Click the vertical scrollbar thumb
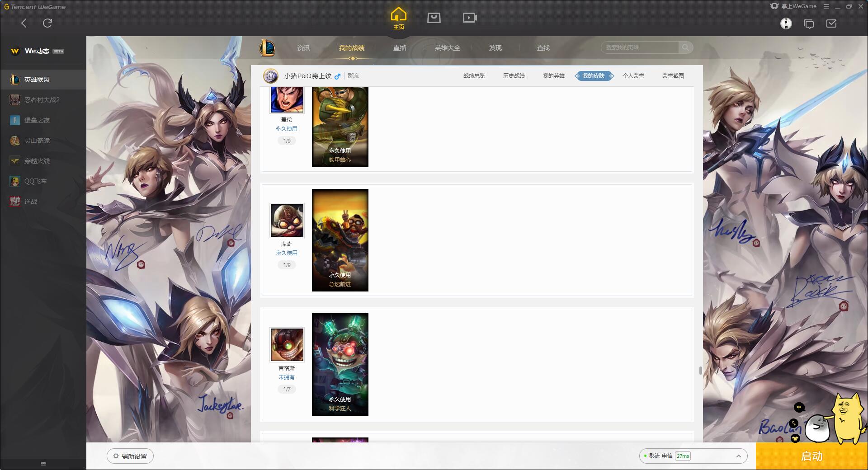The height and width of the screenshot is (470, 868). (x=701, y=371)
